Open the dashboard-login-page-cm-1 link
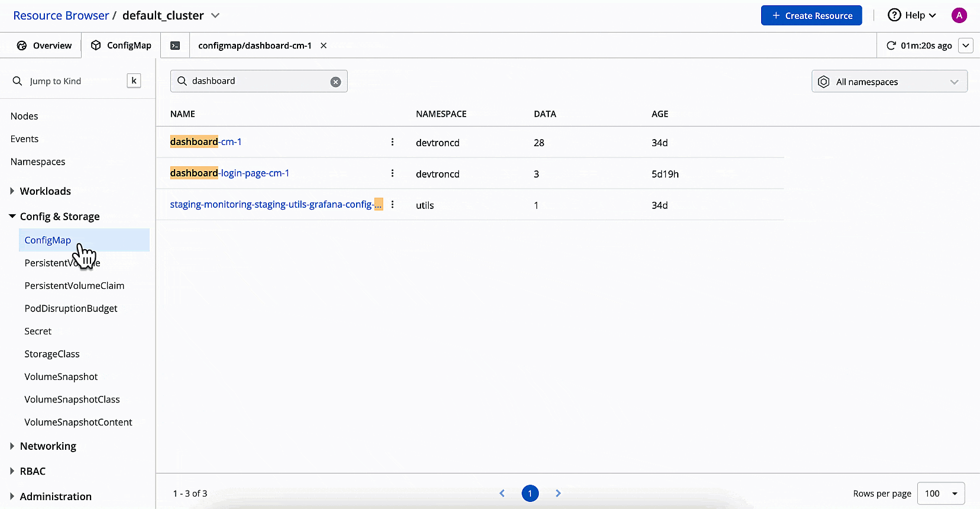Screen dimensions: 980x509 [229, 173]
